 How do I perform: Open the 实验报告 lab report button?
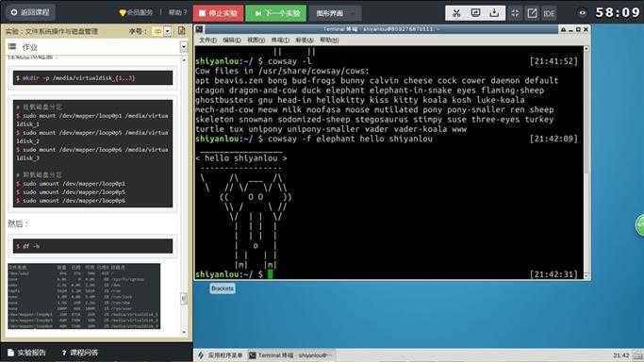click(26, 353)
